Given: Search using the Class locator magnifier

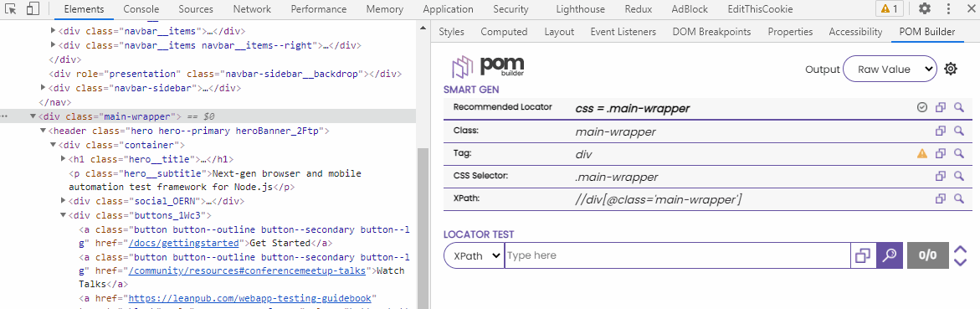Looking at the screenshot, I should pyautogui.click(x=959, y=131).
